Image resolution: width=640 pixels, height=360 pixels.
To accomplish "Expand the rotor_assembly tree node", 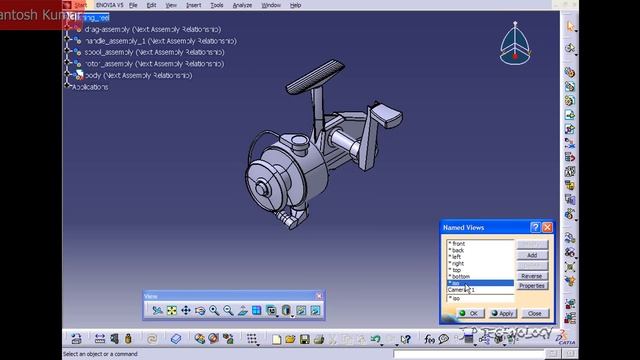I will point(68,62).
